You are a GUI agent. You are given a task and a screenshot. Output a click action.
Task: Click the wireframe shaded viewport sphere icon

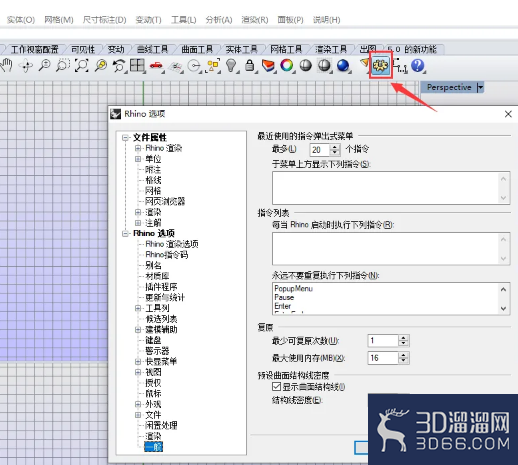tap(324, 65)
